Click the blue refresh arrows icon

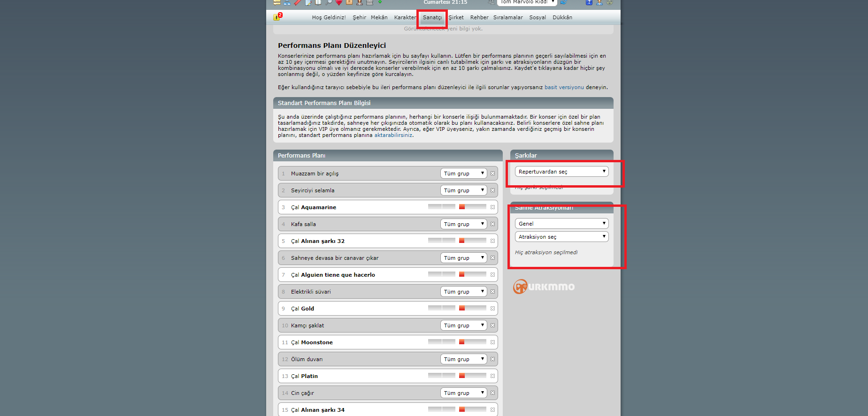pos(564,2)
